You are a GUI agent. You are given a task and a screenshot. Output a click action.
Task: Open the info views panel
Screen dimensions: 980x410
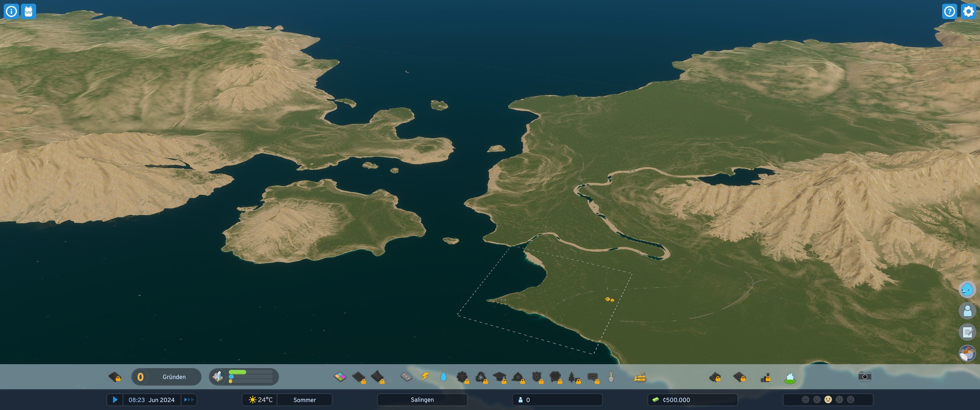point(11,11)
